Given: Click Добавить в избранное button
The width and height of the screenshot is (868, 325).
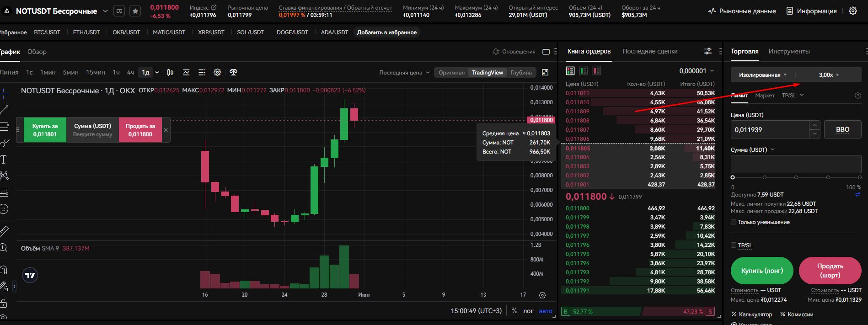Looking at the screenshot, I should tap(387, 32).
